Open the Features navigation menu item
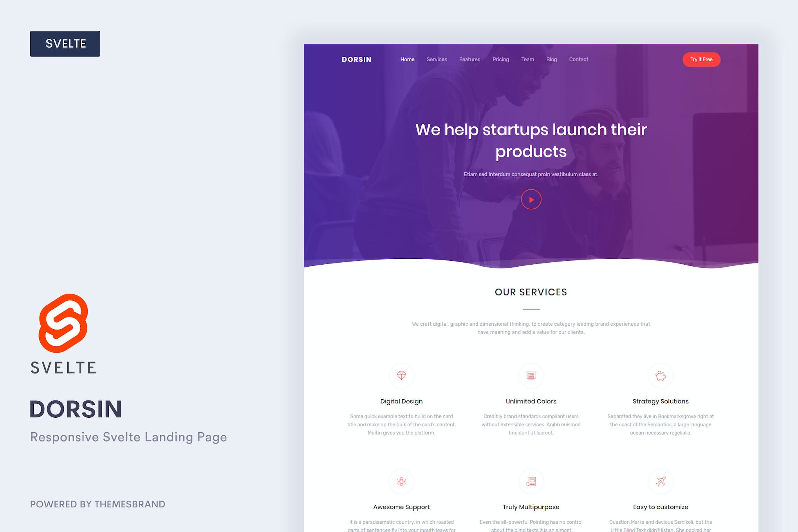The width and height of the screenshot is (798, 532). pos(469,60)
